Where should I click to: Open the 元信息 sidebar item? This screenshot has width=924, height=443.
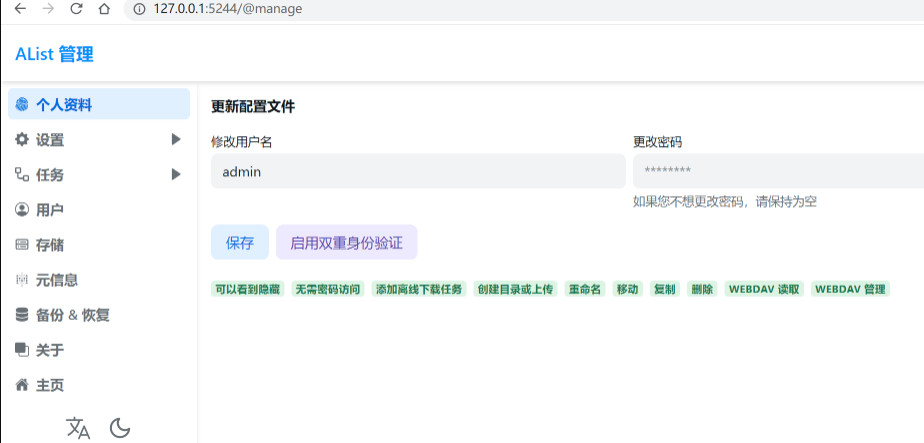(99, 280)
